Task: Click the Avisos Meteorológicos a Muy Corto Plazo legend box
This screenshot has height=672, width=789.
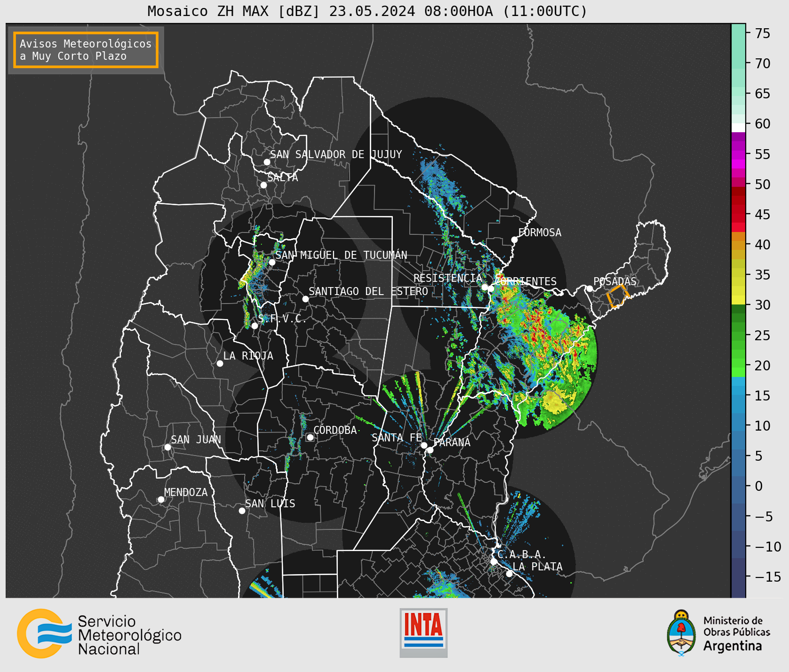Action: click(x=86, y=50)
